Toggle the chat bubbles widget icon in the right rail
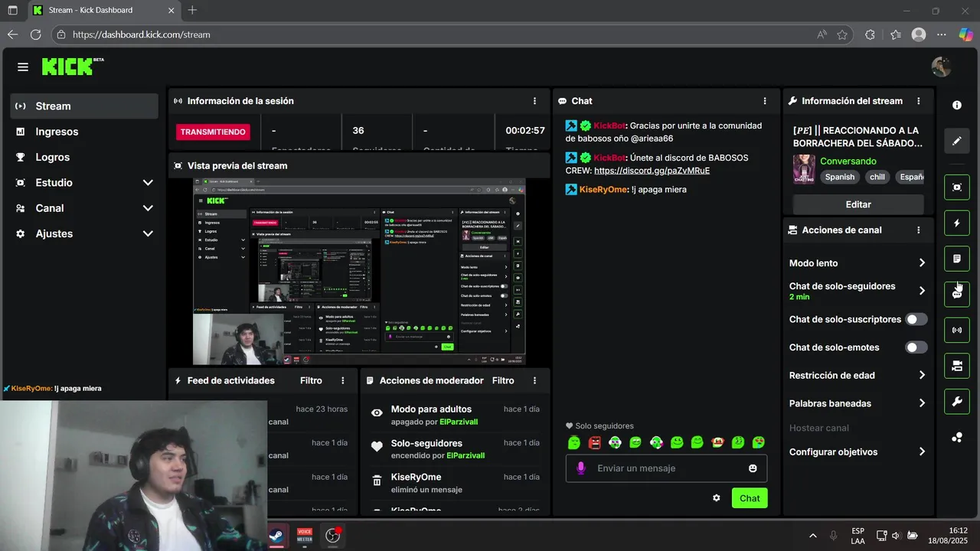The height and width of the screenshot is (551, 980). click(957, 294)
